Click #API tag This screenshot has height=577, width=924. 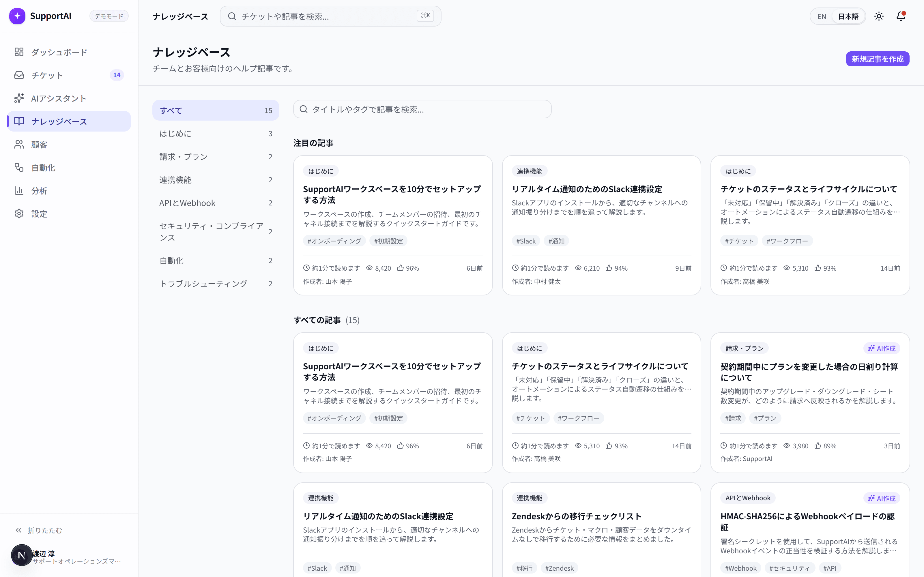coord(830,568)
